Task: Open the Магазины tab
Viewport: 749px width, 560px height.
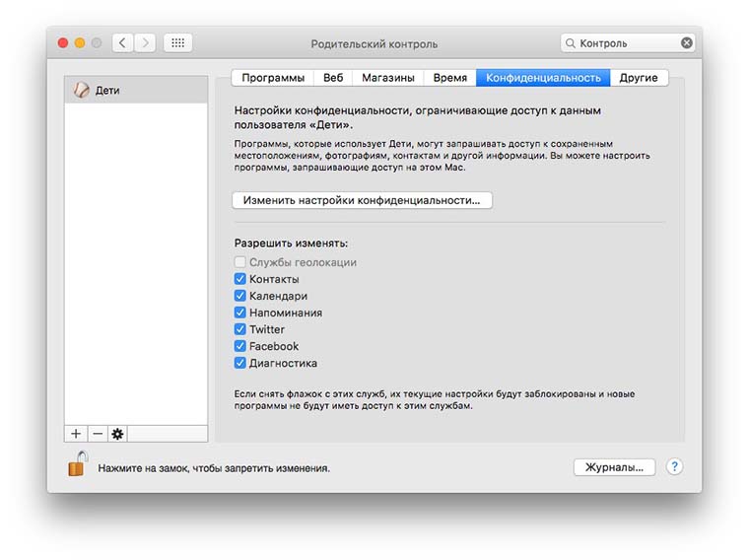Action: tap(388, 78)
